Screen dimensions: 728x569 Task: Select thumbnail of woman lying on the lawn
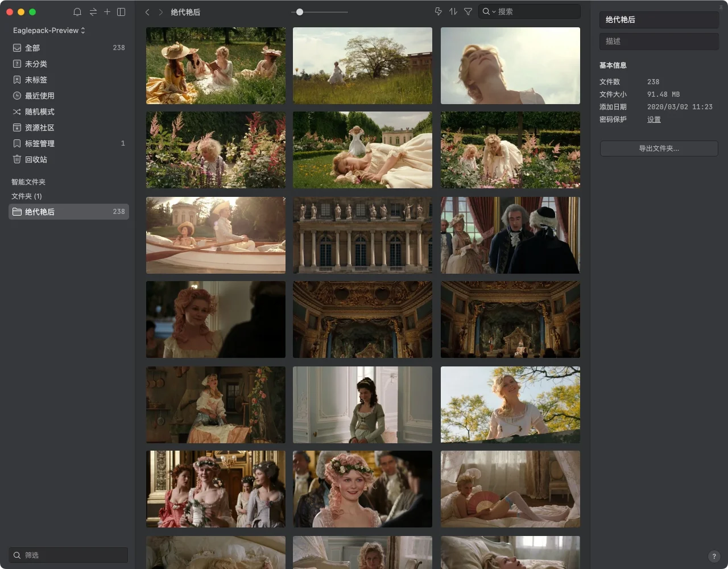[362, 150]
